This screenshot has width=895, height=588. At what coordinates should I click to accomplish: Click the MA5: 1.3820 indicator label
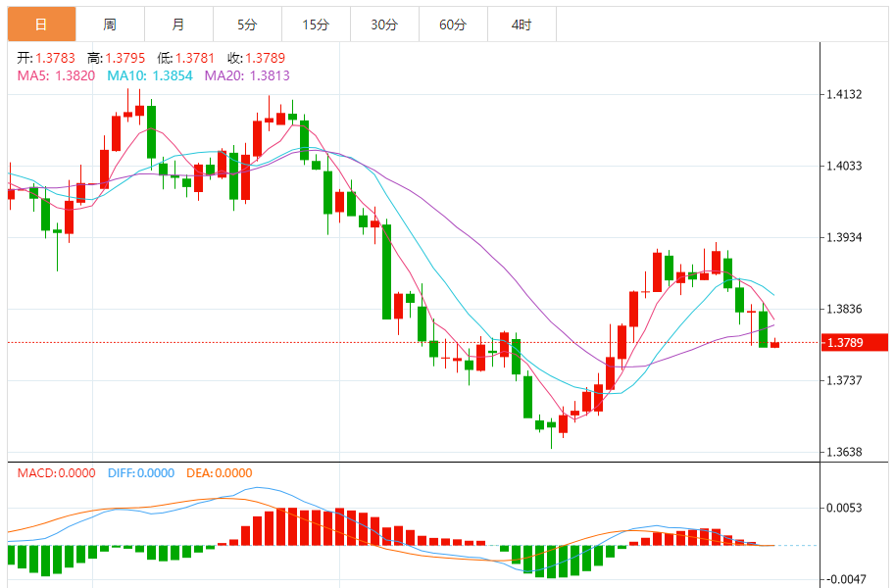(56, 75)
